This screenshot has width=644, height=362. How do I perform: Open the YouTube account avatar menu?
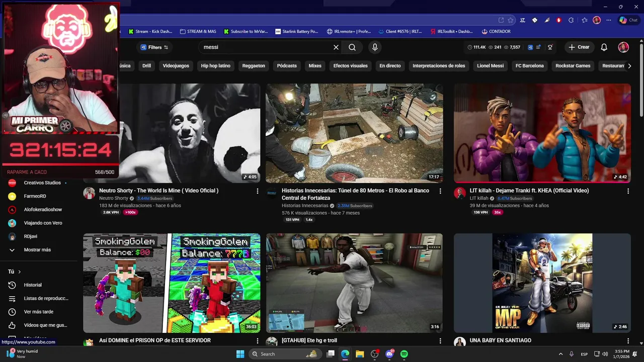(x=623, y=47)
